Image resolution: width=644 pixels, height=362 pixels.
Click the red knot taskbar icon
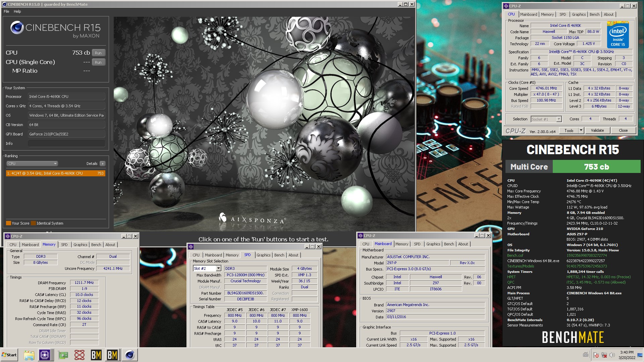point(79,355)
